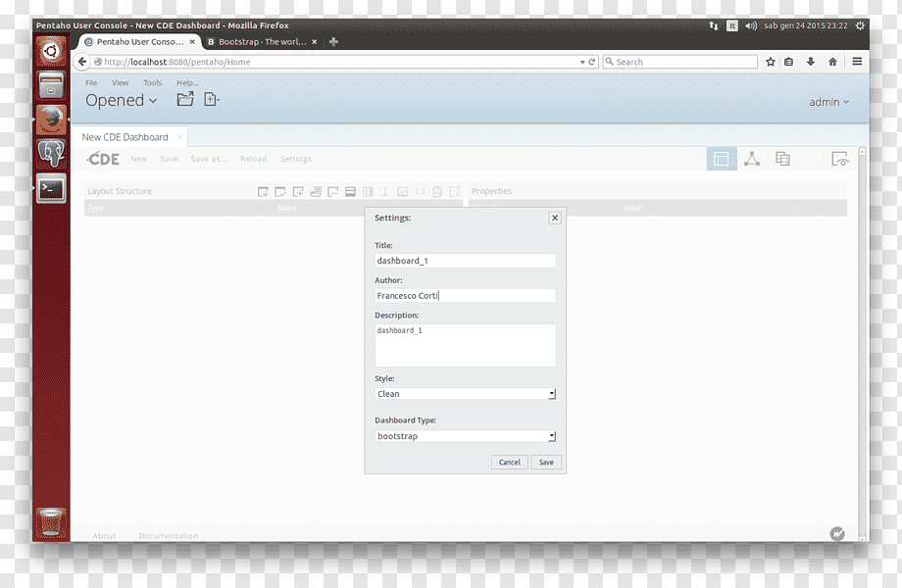Launch Terminal from the Ubuntu dock
The image size is (902, 588).
(x=51, y=188)
